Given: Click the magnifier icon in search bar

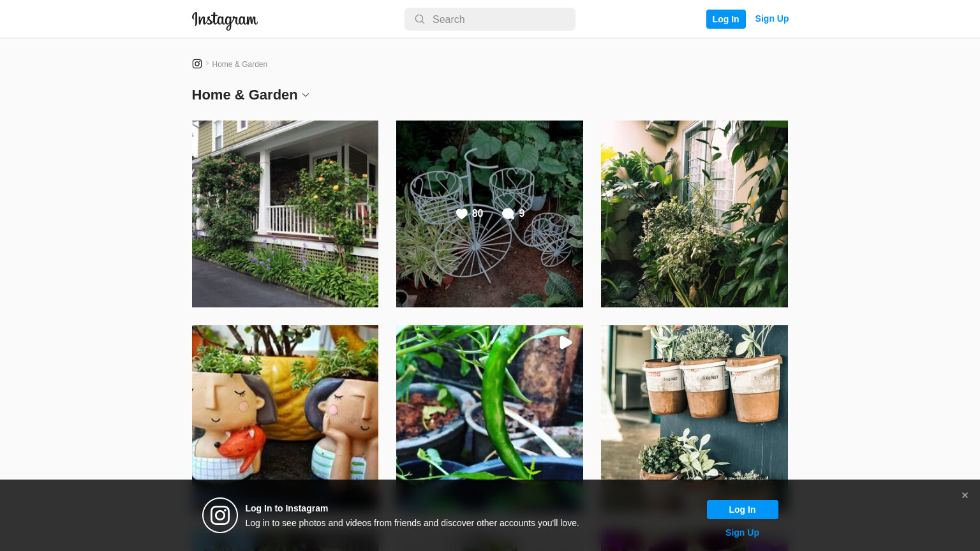Looking at the screenshot, I should (x=420, y=19).
